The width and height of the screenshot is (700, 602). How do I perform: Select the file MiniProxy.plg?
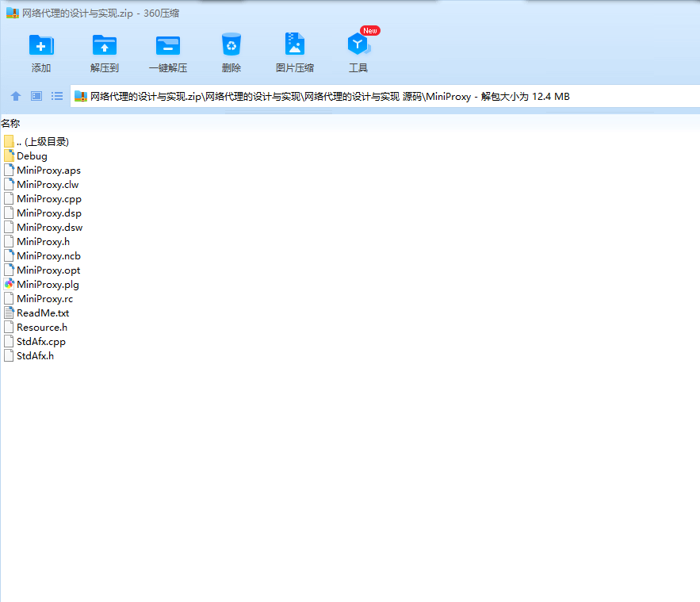41,285
